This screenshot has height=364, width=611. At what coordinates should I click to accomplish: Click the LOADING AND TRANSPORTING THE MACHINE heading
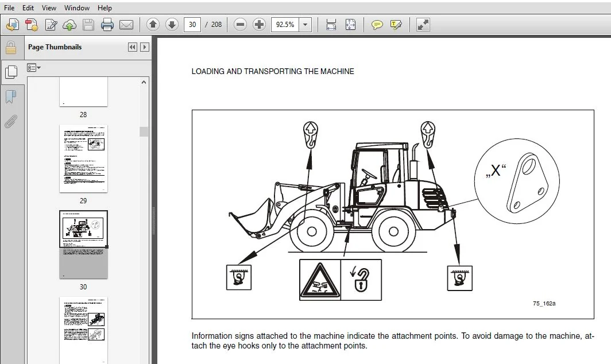point(273,71)
